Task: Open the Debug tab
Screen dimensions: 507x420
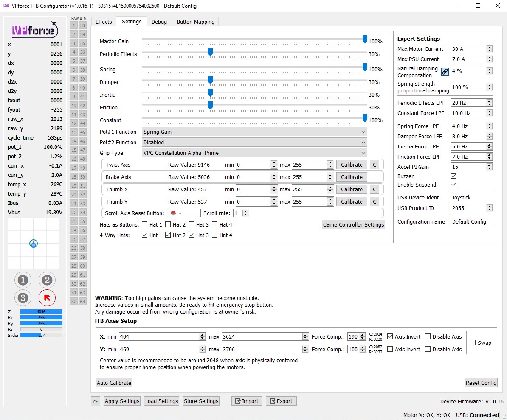Action: coord(159,22)
